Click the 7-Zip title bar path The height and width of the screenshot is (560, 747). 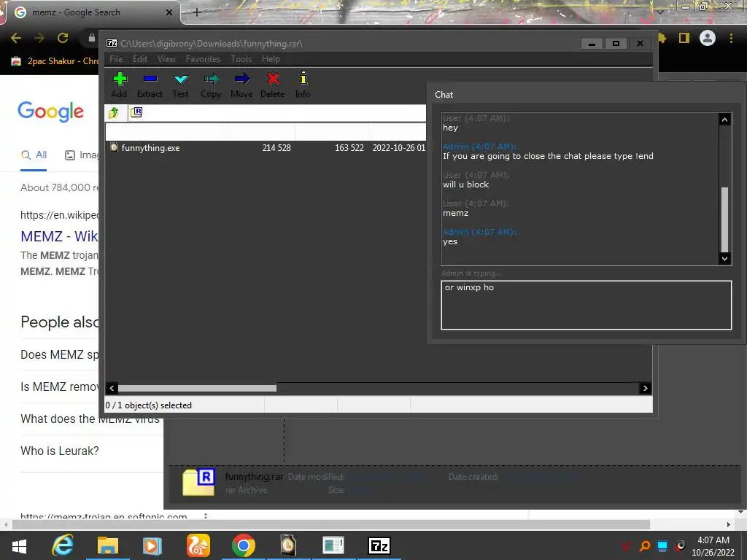point(212,43)
